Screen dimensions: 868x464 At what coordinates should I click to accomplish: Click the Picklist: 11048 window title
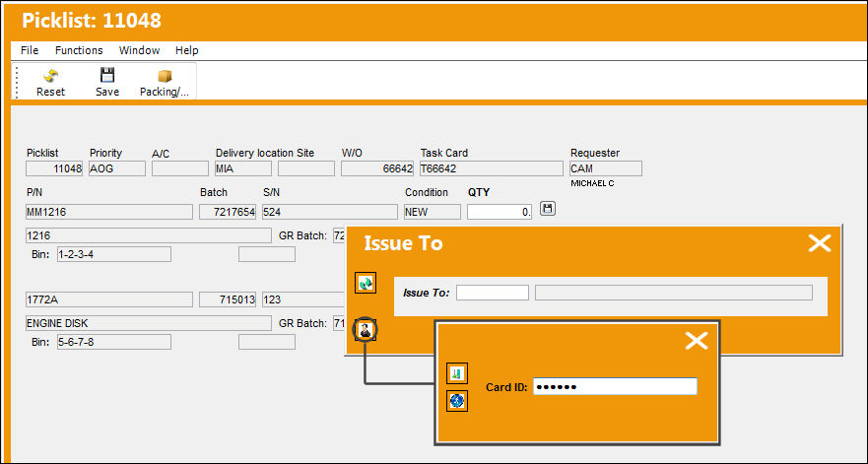(92, 21)
